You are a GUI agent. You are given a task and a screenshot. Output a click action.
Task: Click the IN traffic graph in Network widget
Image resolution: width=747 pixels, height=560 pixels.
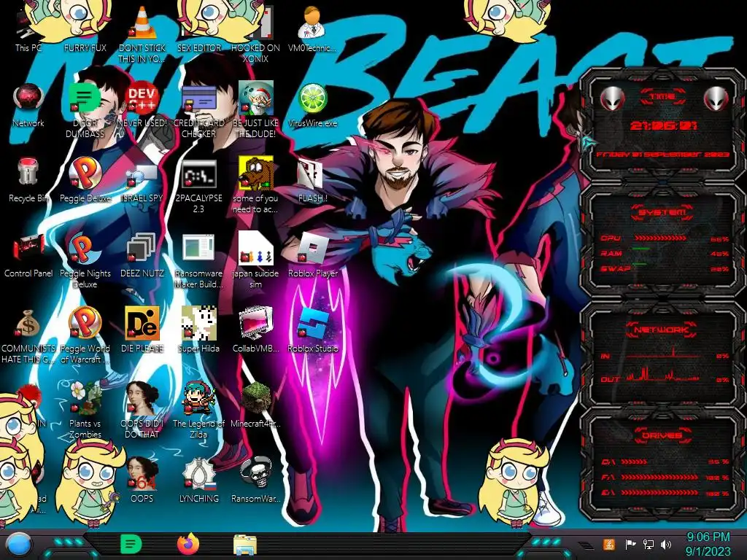pyautogui.click(x=662, y=354)
